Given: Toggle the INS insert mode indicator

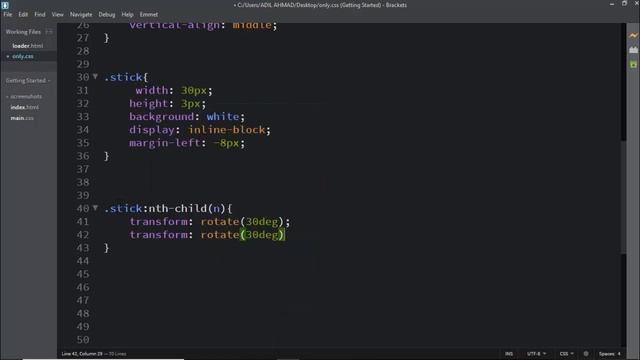Looking at the screenshot, I should [509, 354].
